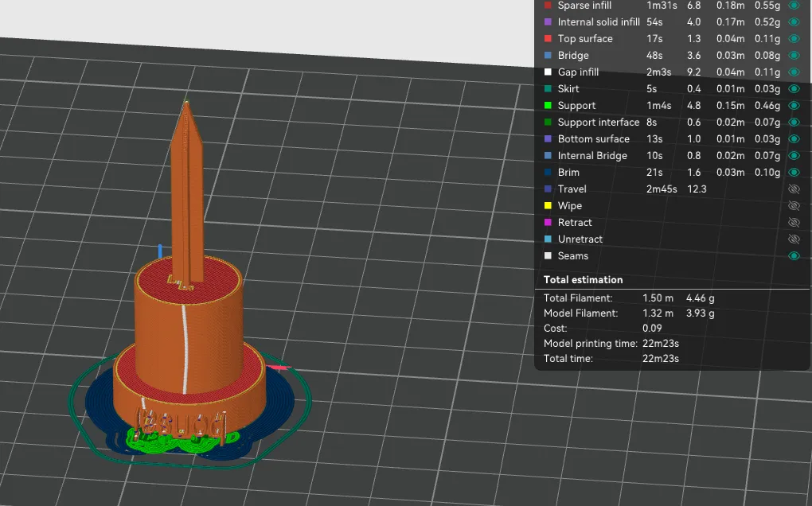Screen dimensions: 812x506
Task: Click the Cost value 0.09
Action: [652, 328]
